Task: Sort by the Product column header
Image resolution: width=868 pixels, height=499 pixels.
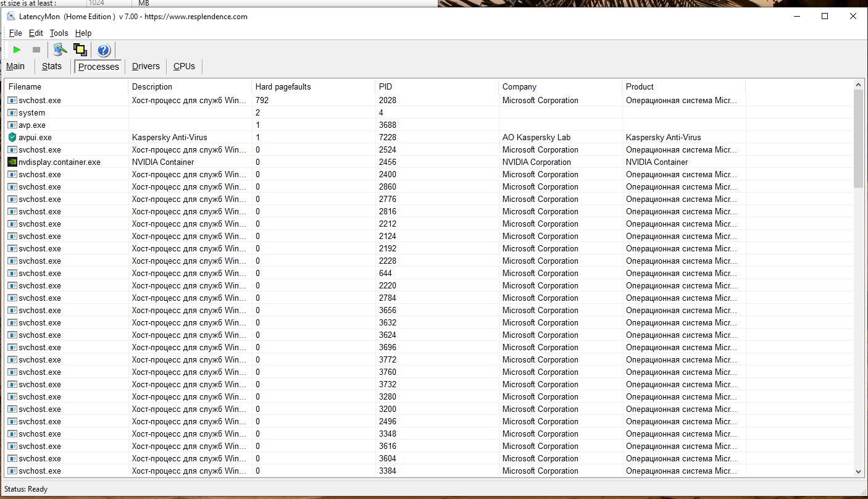Action: pos(684,86)
